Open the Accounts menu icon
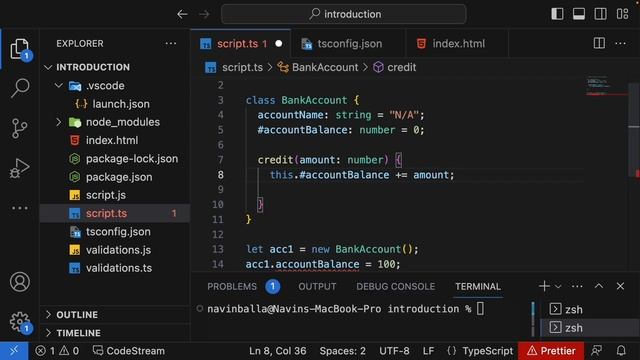Screen dimensions: 640x360 [20, 282]
